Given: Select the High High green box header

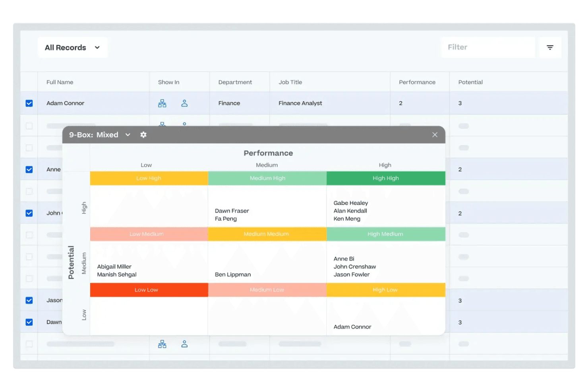Looking at the screenshot, I should tap(386, 178).
